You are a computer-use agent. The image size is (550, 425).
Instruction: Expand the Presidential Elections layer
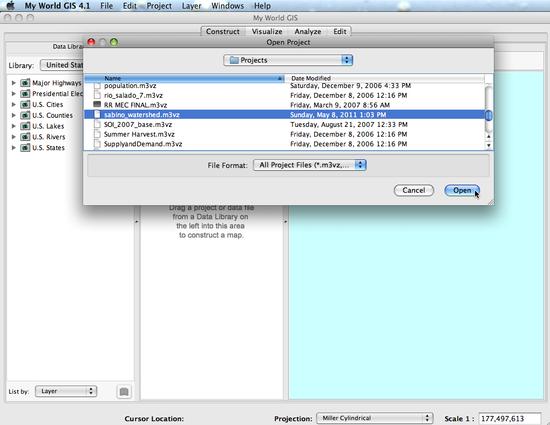click(x=13, y=94)
